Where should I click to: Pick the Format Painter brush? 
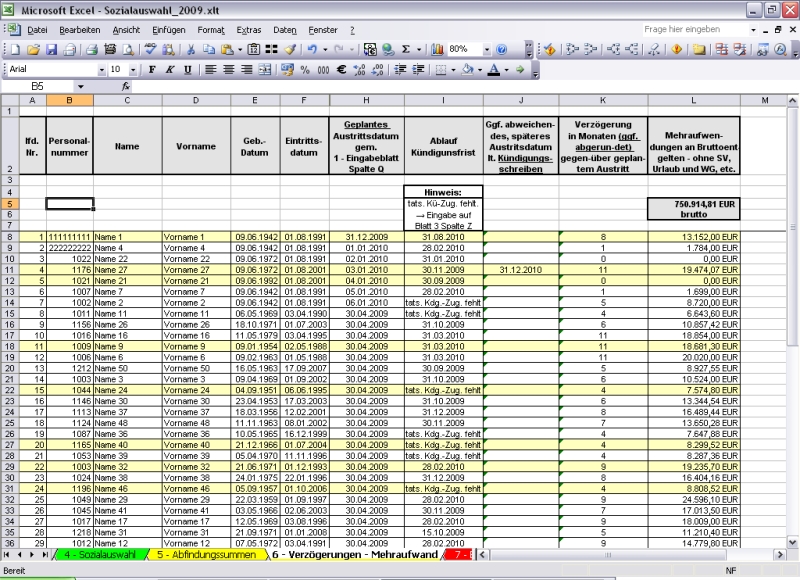click(290, 49)
